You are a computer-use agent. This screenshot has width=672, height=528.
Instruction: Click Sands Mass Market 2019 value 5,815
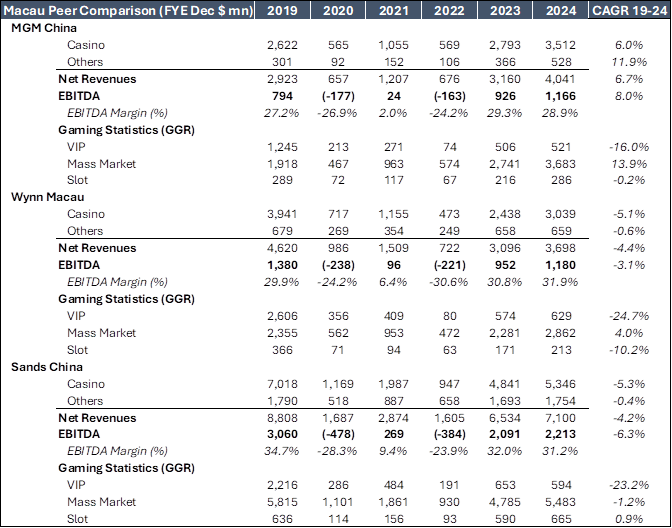coord(282,502)
